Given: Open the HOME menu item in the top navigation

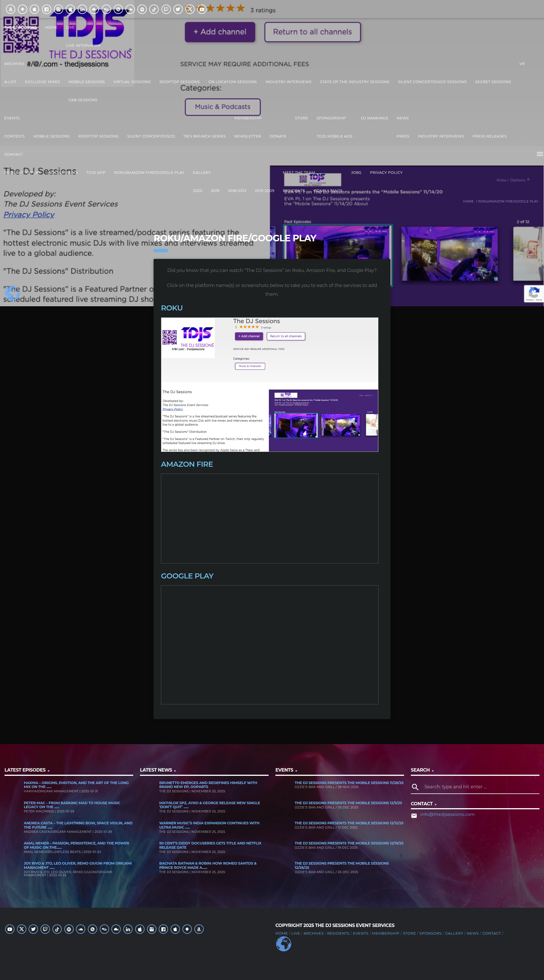Looking at the screenshot, I should pos(51,28).
